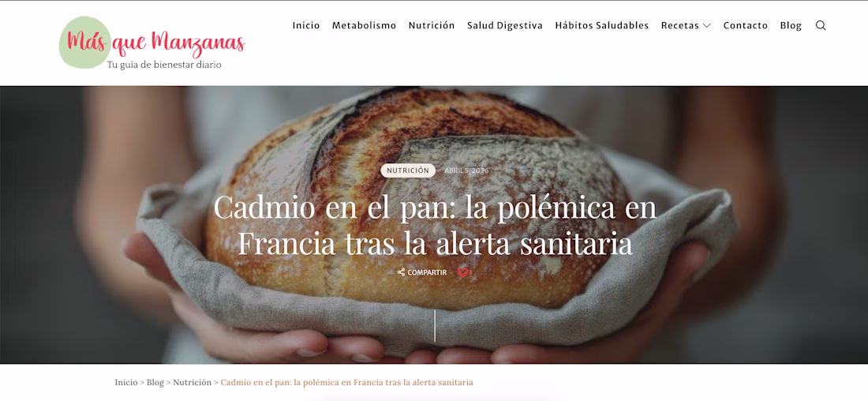This screenshot has width=868, height=401.
Task: Click the Abril 5, 2026 date
Action: coord(466,171)
